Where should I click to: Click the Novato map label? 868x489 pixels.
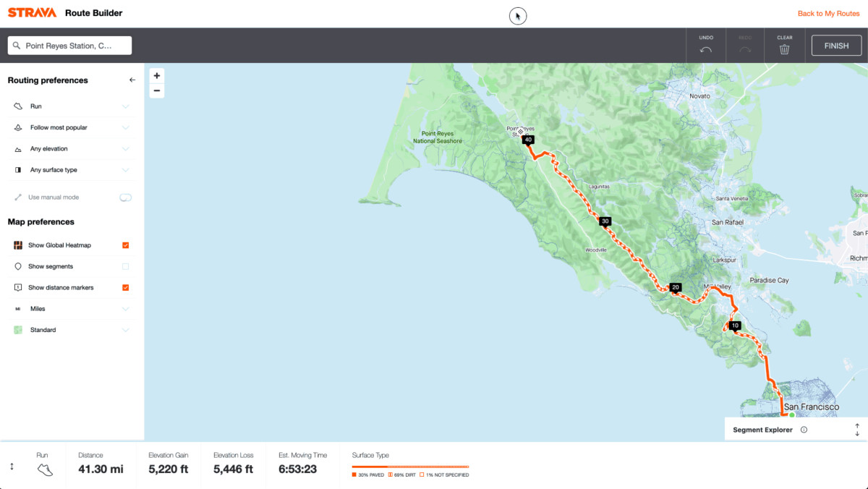click(700, 96)
